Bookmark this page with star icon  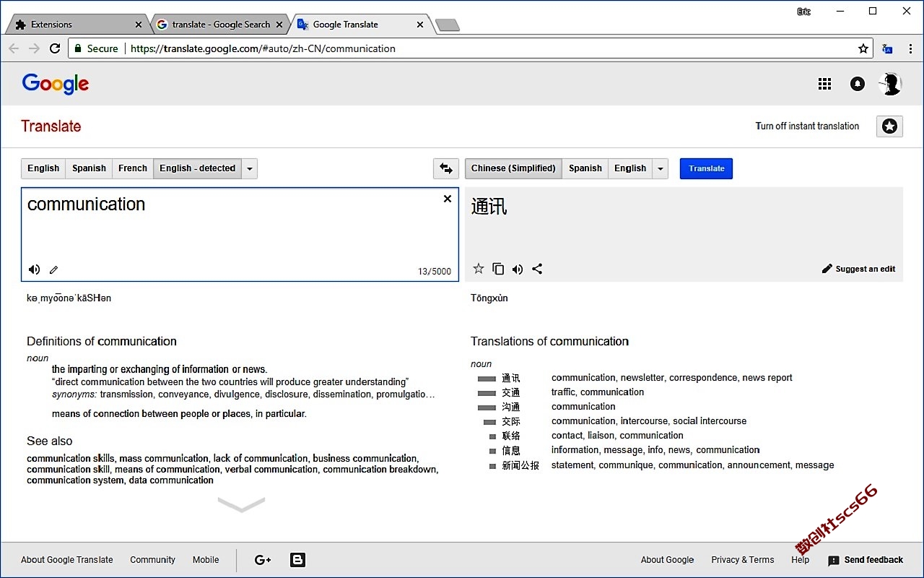click(863, 48)
